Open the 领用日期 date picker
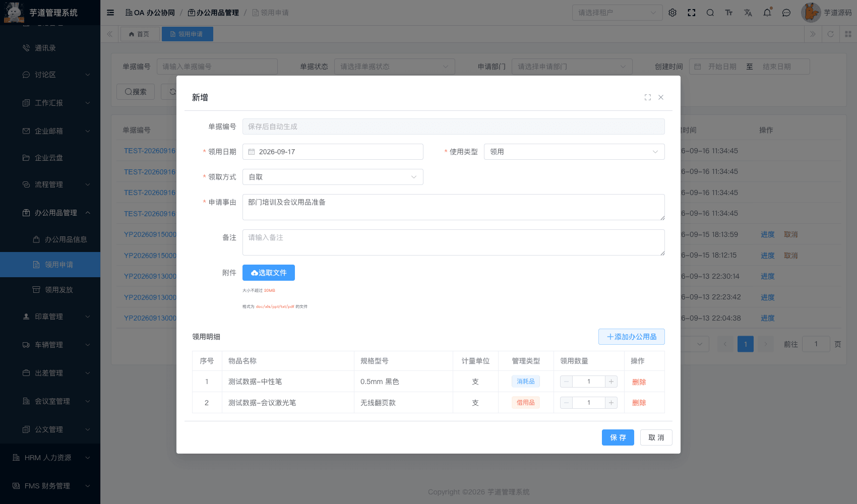 [x=333, y=152]
